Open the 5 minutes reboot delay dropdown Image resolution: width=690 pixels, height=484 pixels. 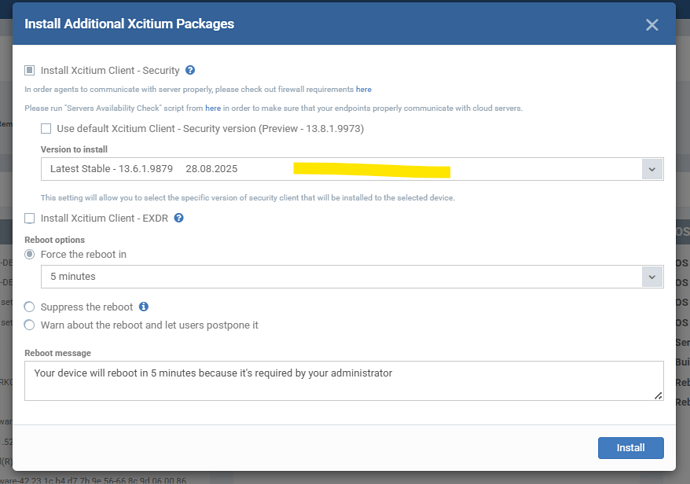(x=352, y=277)
